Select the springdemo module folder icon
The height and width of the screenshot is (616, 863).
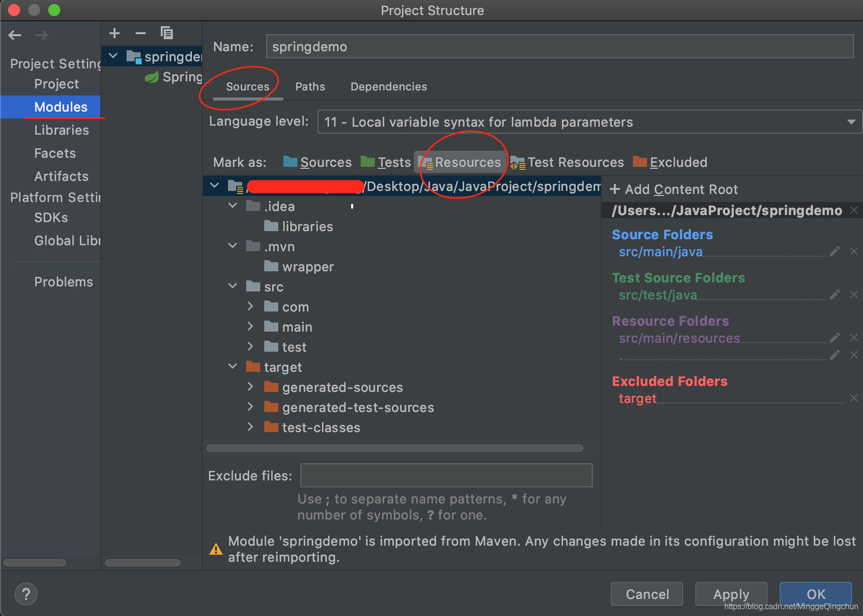134,57
